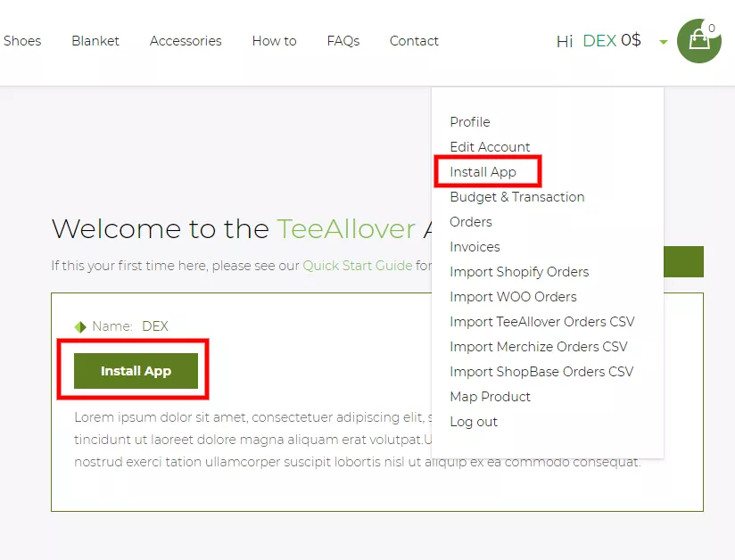Click the green diamond icon beside Name
Viewport: 735px width, 560px height.
(80, 326)
